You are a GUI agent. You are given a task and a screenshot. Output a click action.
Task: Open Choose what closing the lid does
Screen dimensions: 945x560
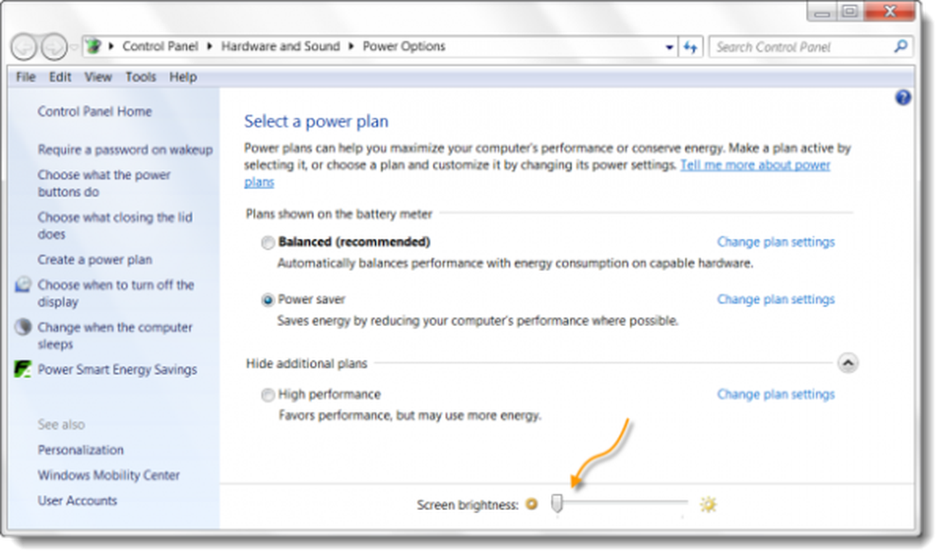(114, 226)
